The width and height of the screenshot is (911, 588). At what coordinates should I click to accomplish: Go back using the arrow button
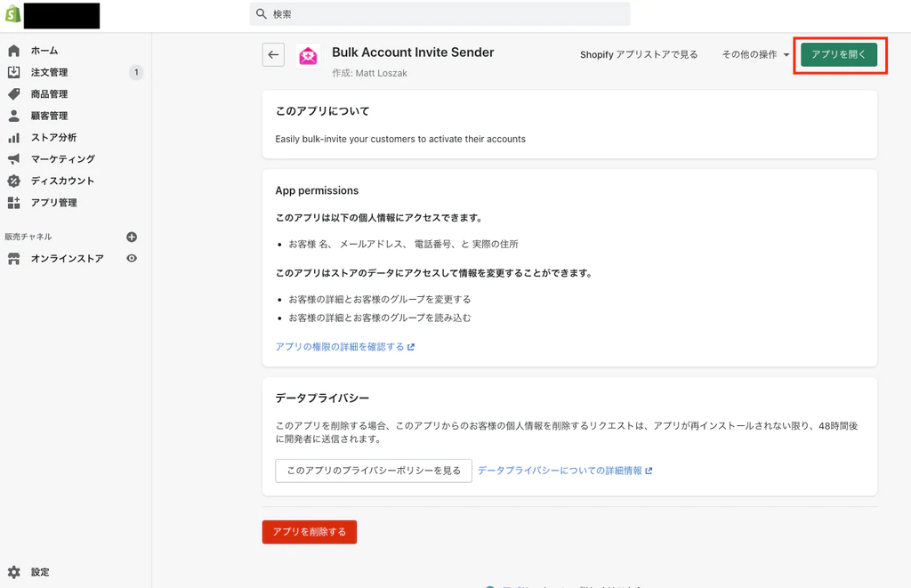pos(273,55)
